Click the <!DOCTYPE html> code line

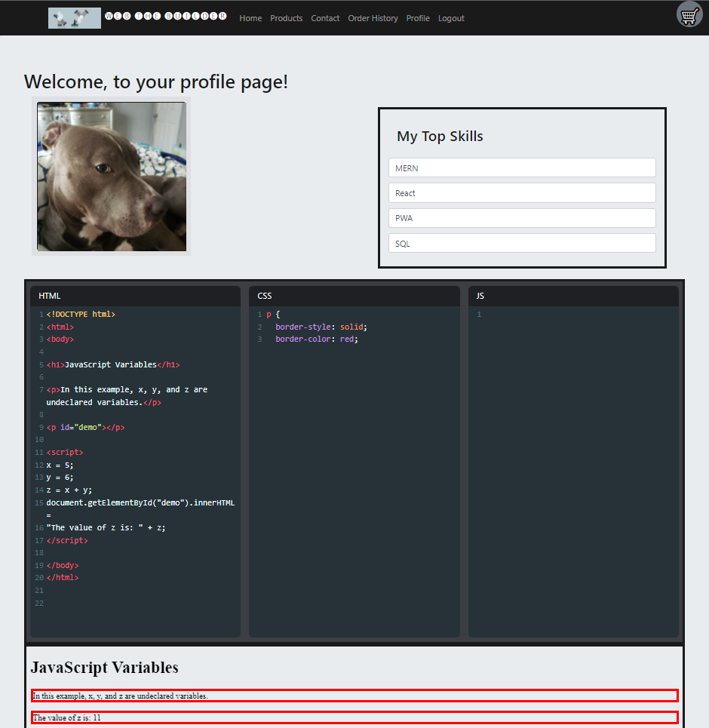click(81, 315)
